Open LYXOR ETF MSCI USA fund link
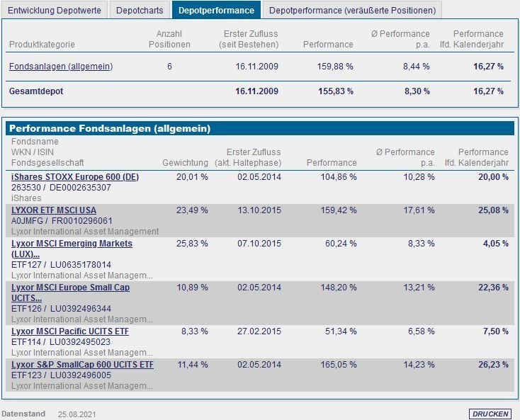Viewport: 520px width, 420px height. pyautogui.click(x=54, y=210)
